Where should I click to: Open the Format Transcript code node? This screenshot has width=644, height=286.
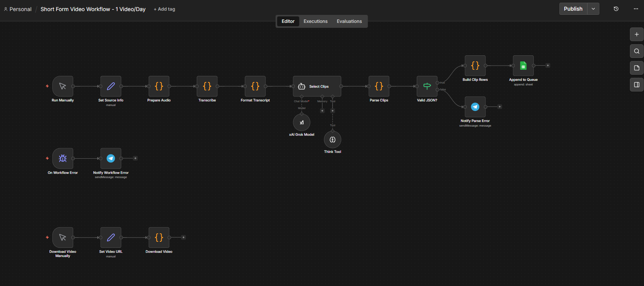pyautogui.click(x=255, y=86)
